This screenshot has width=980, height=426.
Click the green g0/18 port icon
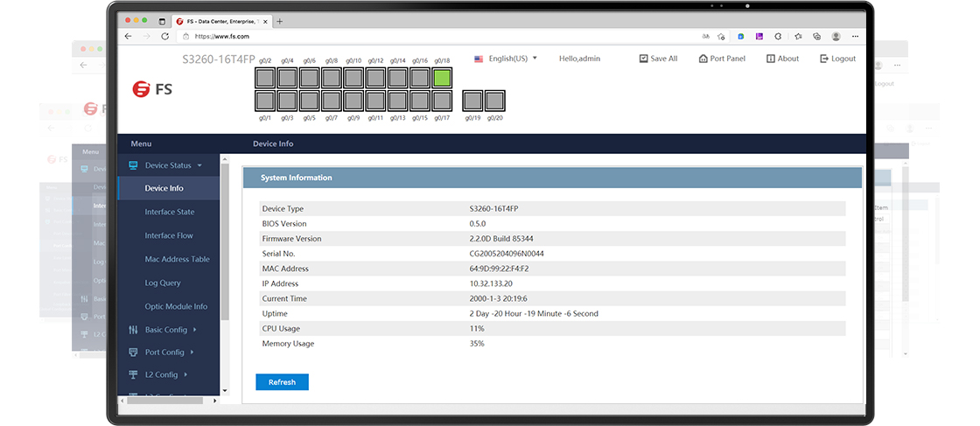pyautogui.click(x=442, y=78)
